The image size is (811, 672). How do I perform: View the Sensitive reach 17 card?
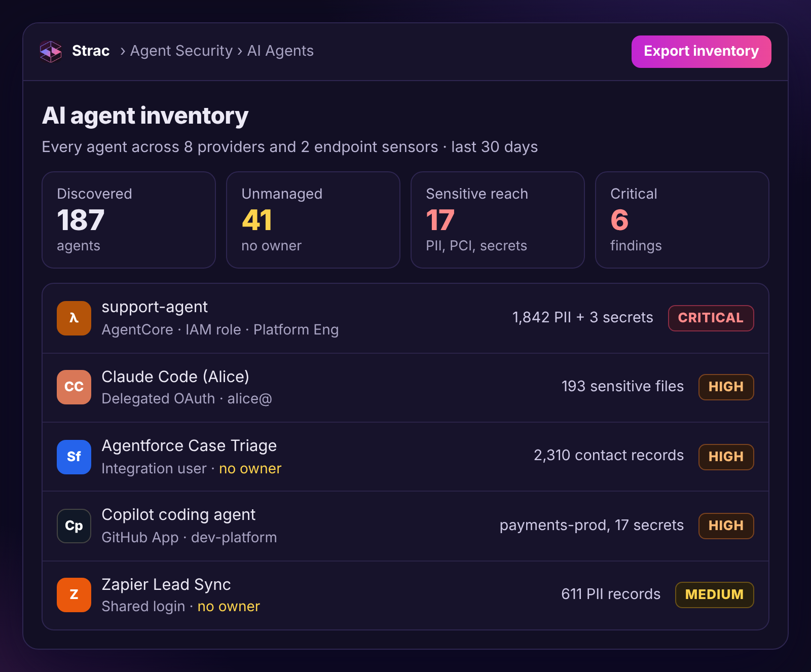click(498, 220)
